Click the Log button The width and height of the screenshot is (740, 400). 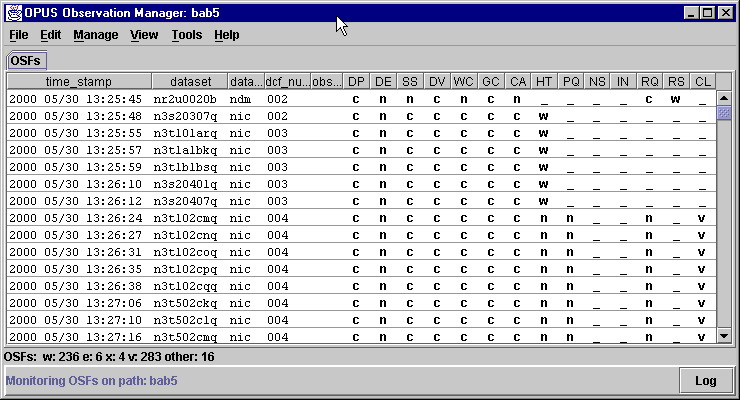[x=705, y=380]
